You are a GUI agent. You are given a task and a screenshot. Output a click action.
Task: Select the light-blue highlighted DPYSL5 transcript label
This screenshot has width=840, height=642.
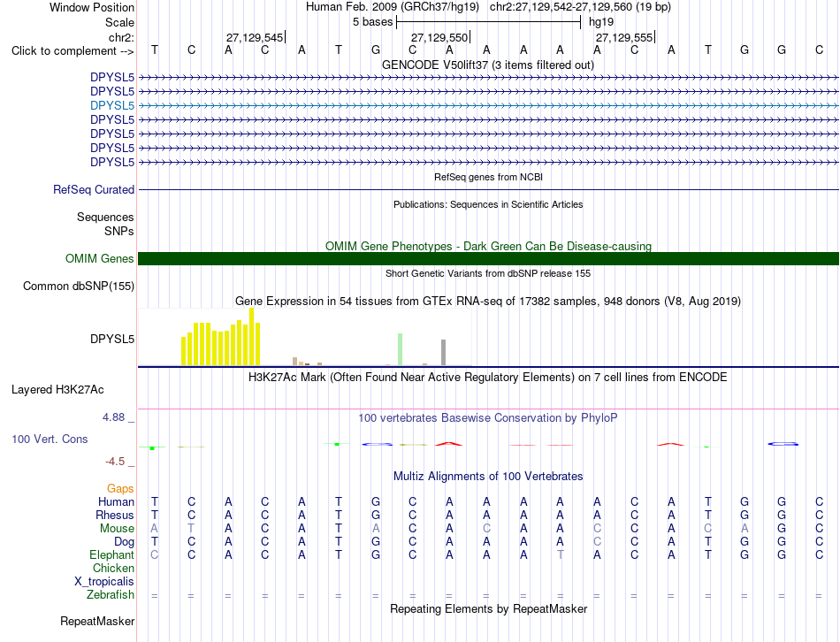[x=112, y=105]
